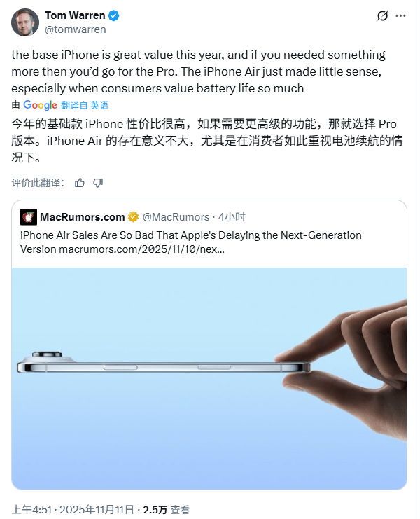Click the 翻译自 英语 translation link
The width and height of the screenshot is (420, 519).
(85, 105)
